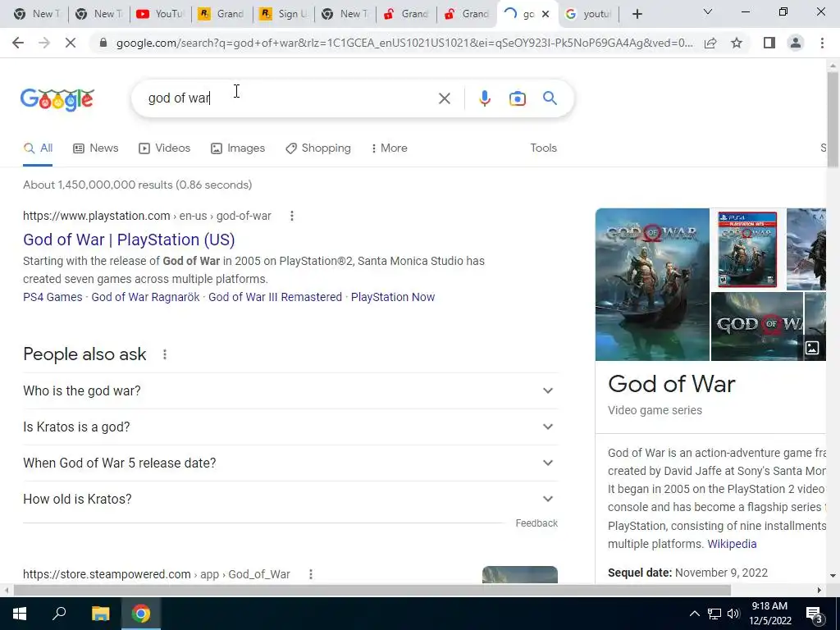Screen dimensions: 840x630
Task: Click the more images icon on knowledge panel
Action: click(812, 348)
